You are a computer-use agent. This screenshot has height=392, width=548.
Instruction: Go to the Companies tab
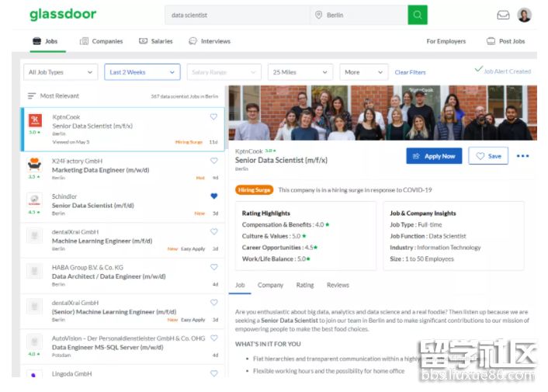click(102, 41)
